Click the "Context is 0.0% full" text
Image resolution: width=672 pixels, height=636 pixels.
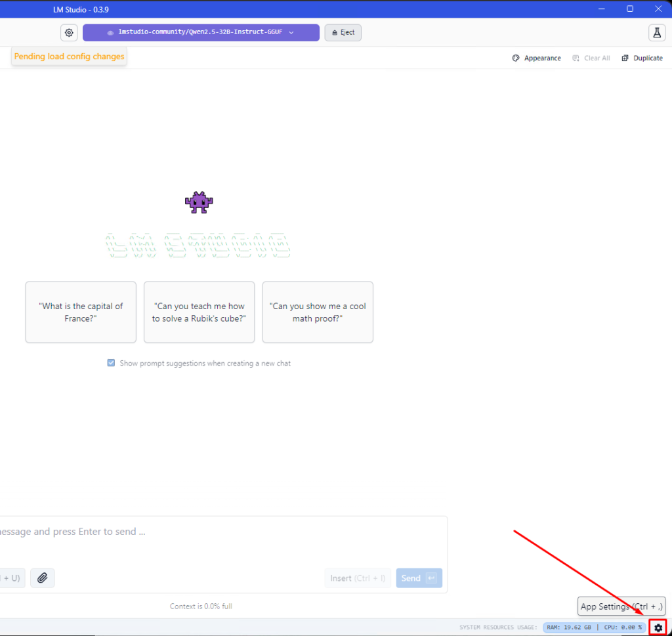(201, 606)
